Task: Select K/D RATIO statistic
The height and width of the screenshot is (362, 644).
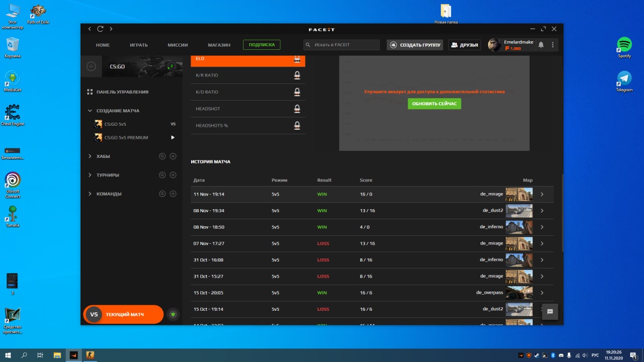Action: click(248, 92)
